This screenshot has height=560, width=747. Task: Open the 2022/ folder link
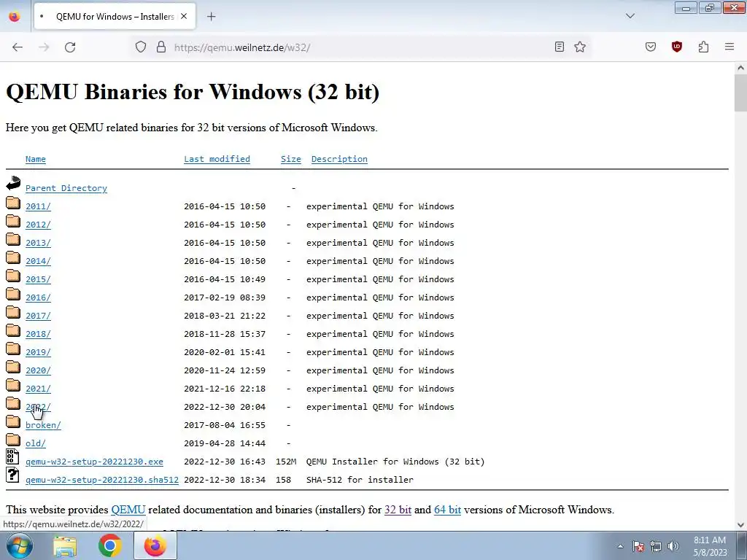(38, 407)
